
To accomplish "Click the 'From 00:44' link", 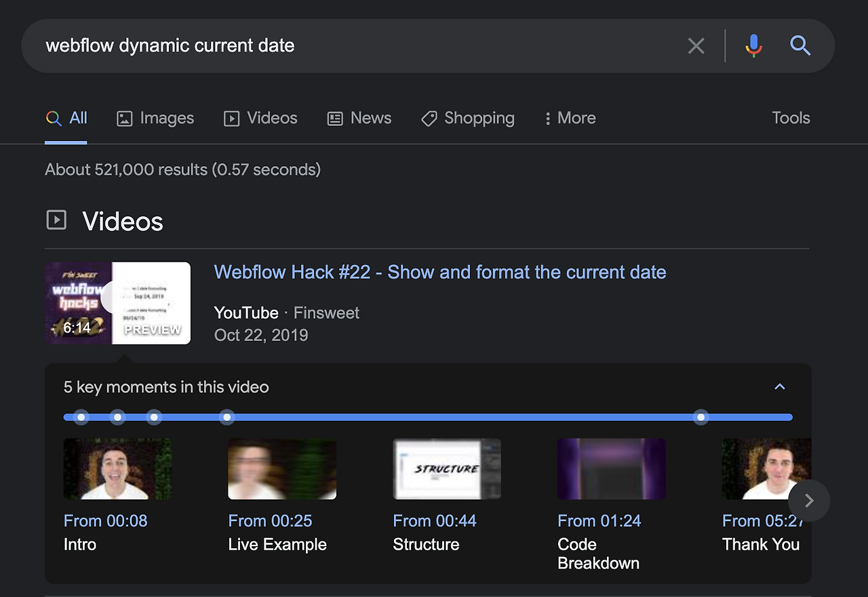I will point(435,521).
